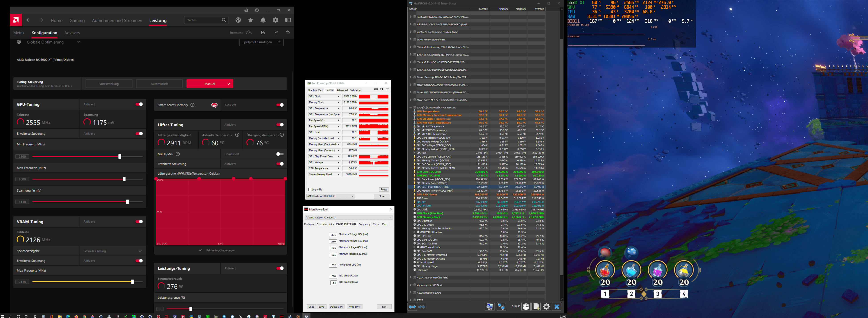Viewport: 868px width, 318px height.
Task: Open notifications bell in Radeon Software
Action: point(263,20)
